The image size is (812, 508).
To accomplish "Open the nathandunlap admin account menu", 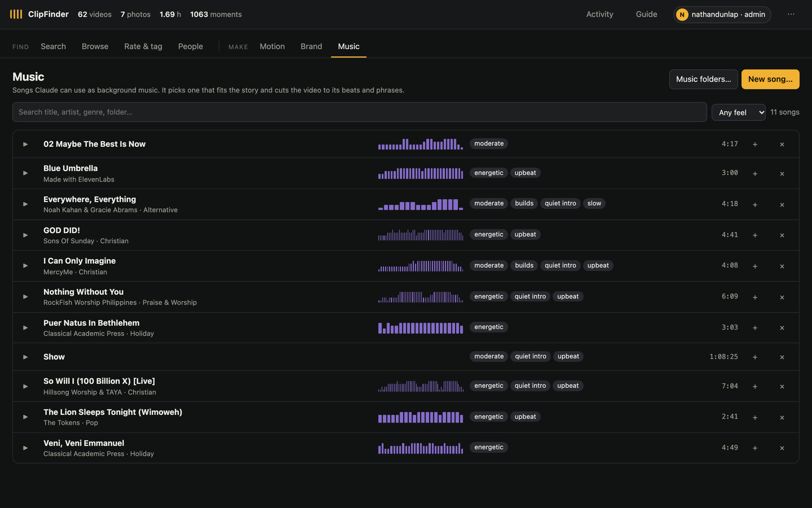I will tap(722, 15).
